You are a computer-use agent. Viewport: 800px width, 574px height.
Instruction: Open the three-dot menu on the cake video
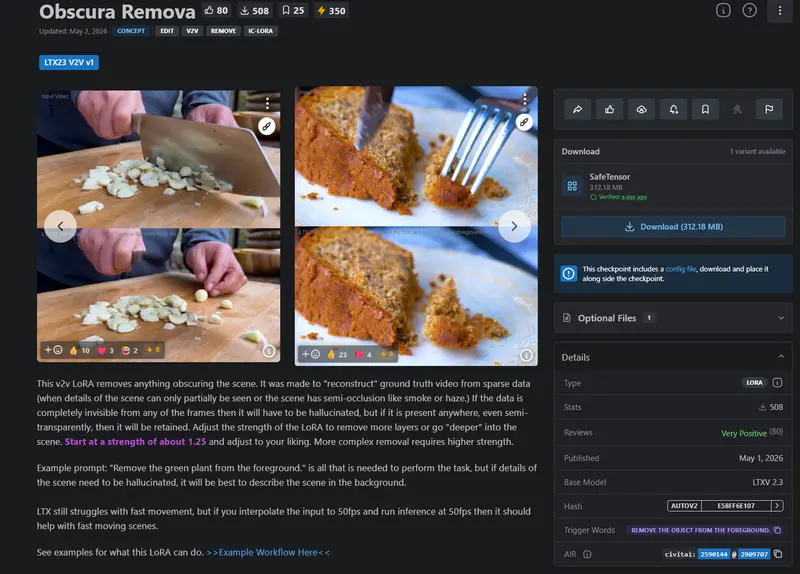524,99
